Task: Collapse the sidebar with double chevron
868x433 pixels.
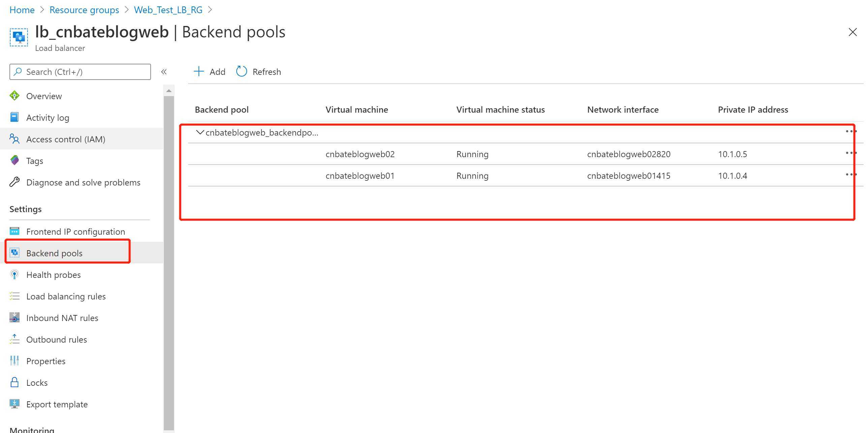Action: 164,72
